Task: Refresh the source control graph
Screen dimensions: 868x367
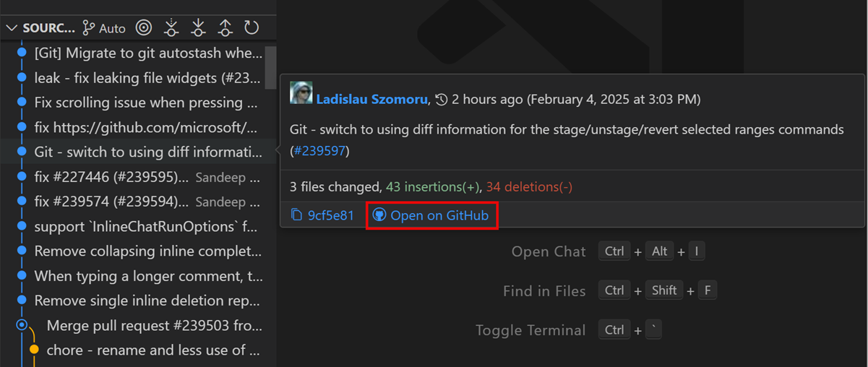Action: tap(252, 28)
